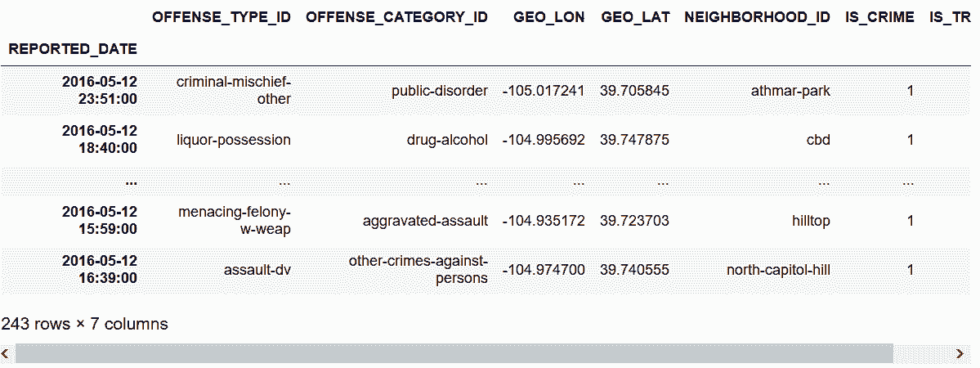Click the 243 rows × 7 columns text
The image size is (980, 368).
tap(85, 324)
